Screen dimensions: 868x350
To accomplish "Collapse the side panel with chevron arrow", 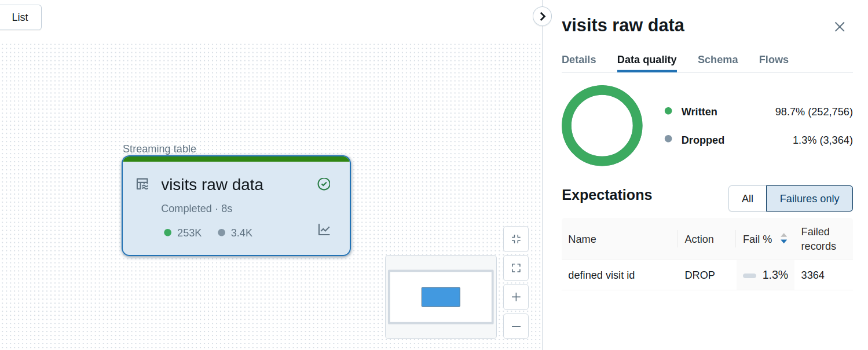I will coord(542,16).
